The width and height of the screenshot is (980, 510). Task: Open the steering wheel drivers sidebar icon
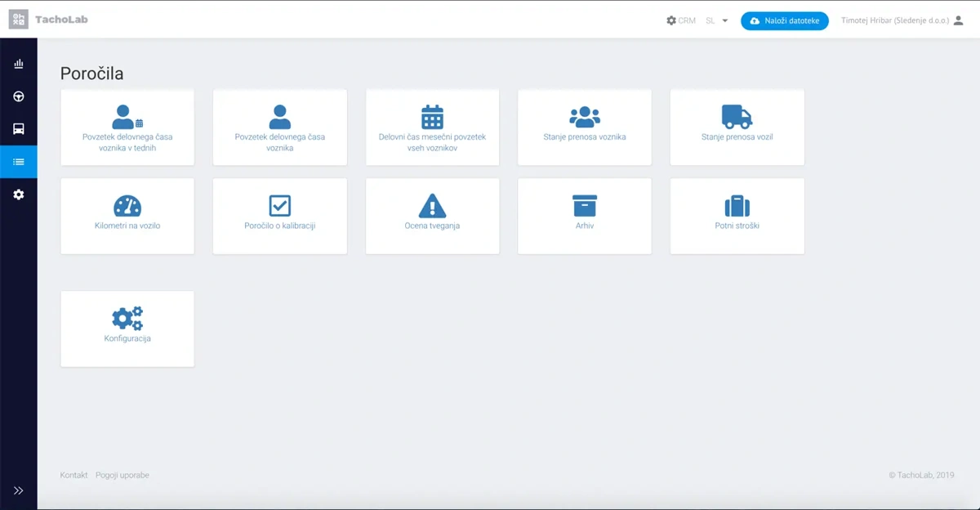click(19, 96)
